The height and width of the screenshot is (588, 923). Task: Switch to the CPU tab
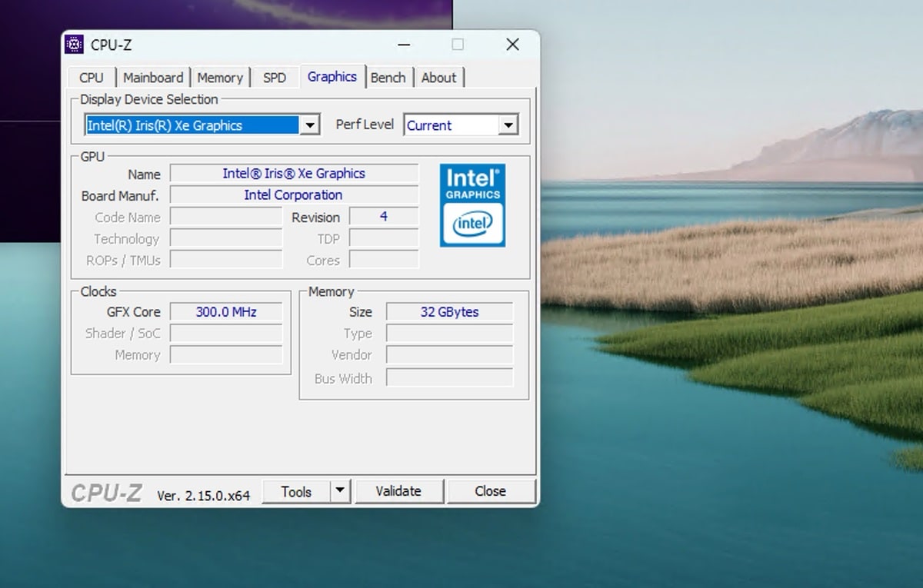click(91, 78)
